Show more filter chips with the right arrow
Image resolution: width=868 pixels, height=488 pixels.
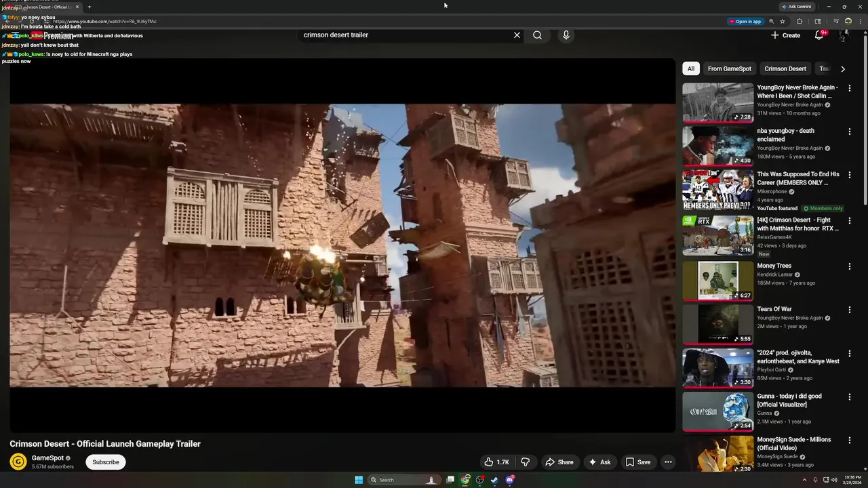click(x=842, y=68)
